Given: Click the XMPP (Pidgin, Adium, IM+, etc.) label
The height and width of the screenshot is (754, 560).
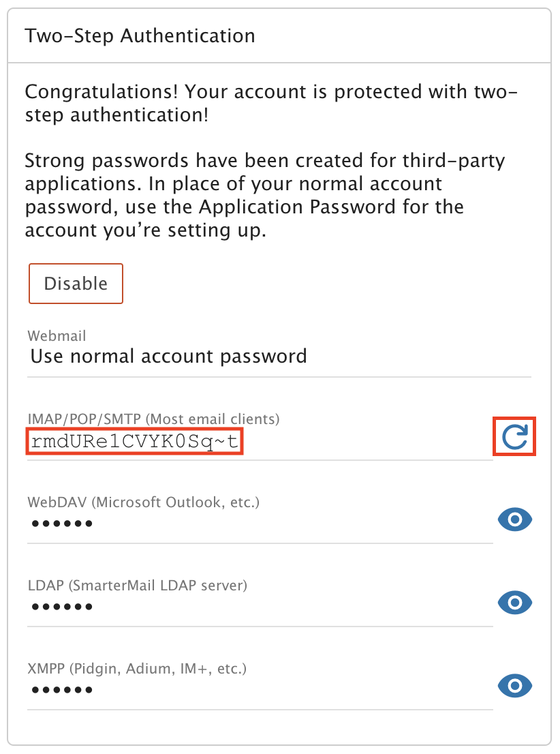Looking at the screenshot, I should 137,668.
